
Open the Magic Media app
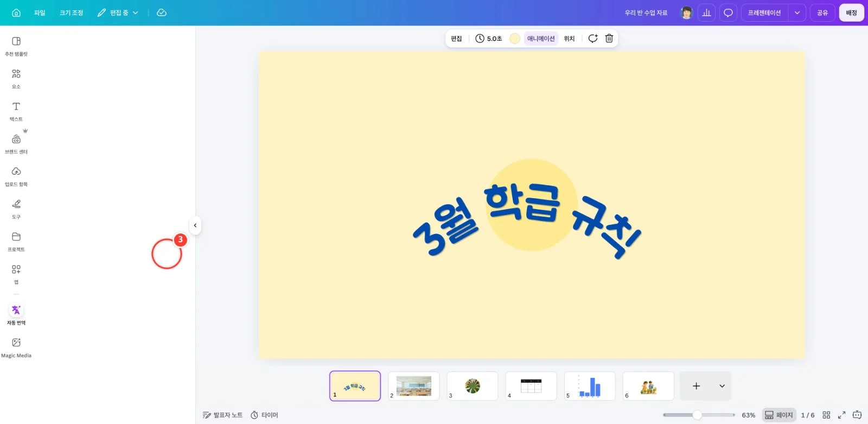pyautogui.click(x=16, y=347)
